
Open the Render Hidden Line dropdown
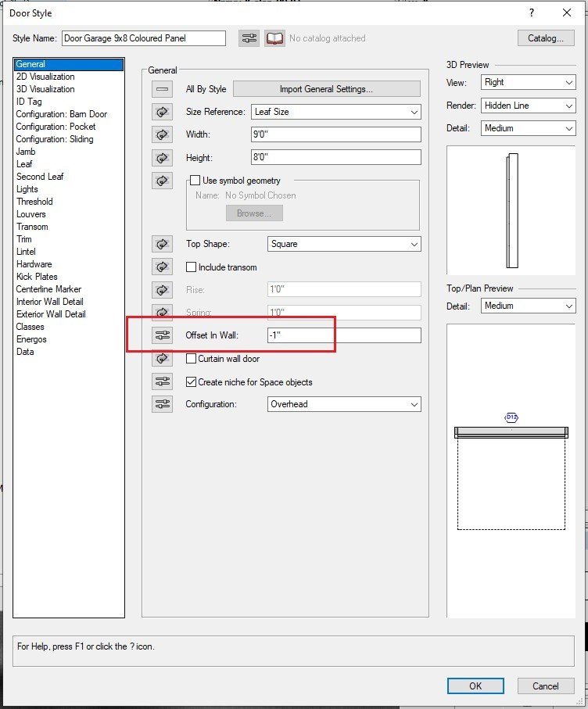pos(529,106)
